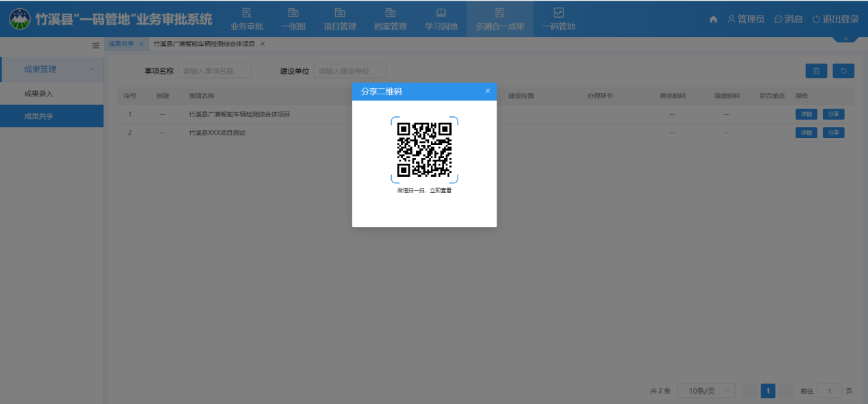Image resolution: width=868 pixels, height=404 pixels.
Task: Collapse the 成果管理 sidebar group
Action: point(52,69)
